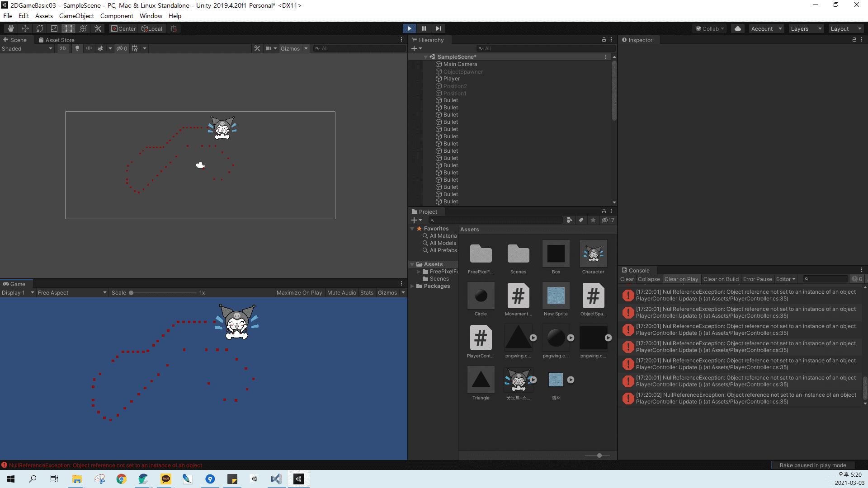Viewport: 868px width, 488px height.
Task: Open Visual Studio from the taskbar
Action: click(276, 479)
